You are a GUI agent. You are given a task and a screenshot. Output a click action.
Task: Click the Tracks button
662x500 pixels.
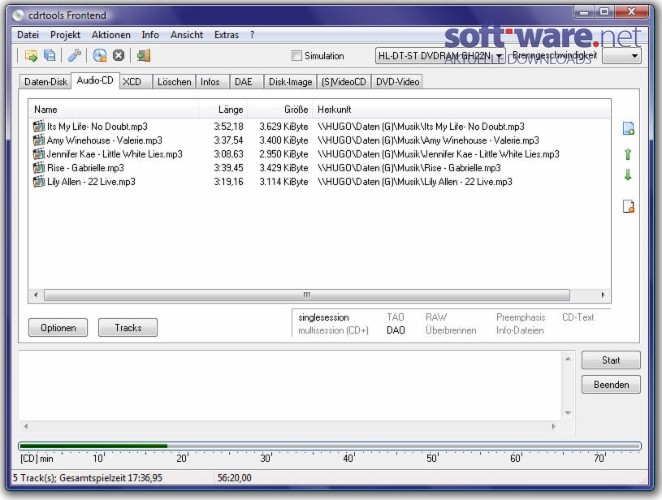tap(128, 328)
